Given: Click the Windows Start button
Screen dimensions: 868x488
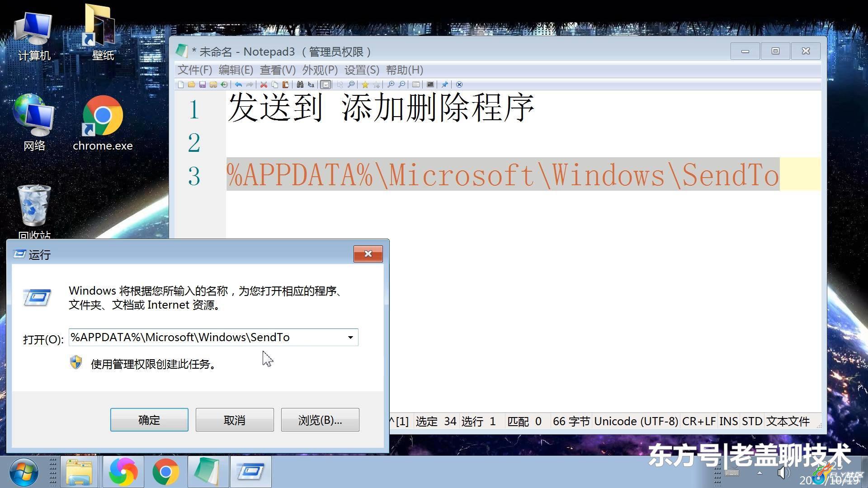Looking at the screenshot, I should click(24, 472).
